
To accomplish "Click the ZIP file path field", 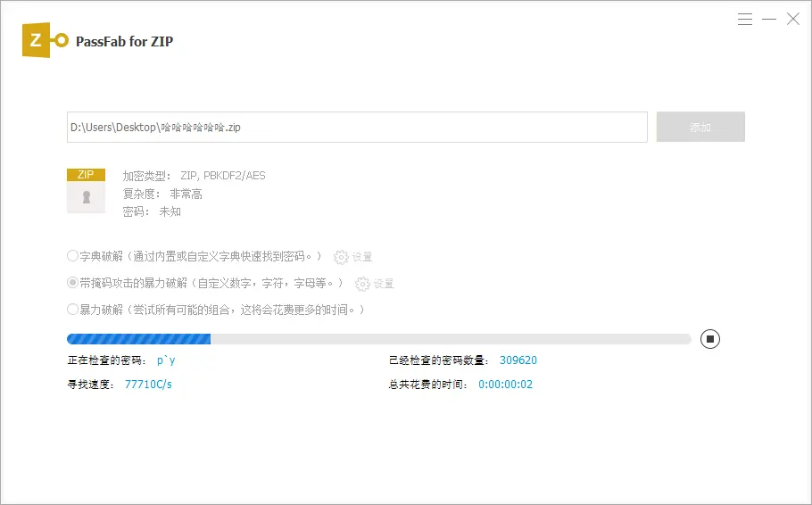I will (357, 127).
